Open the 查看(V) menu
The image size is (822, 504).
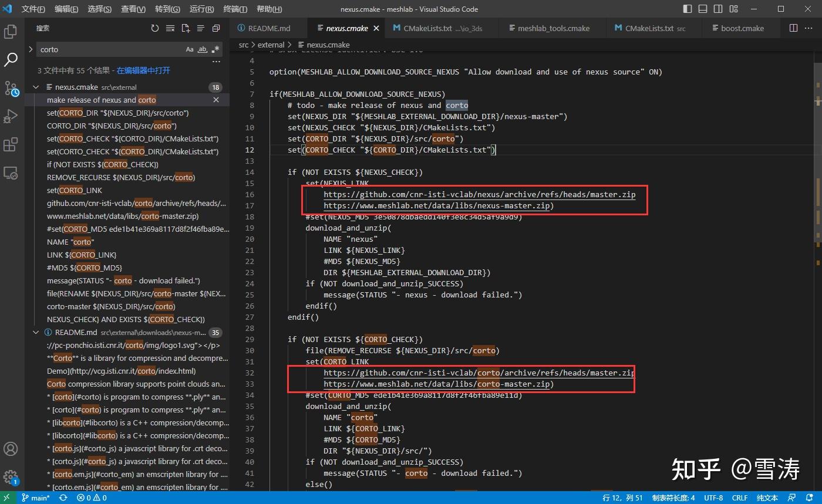click(133, 9)
